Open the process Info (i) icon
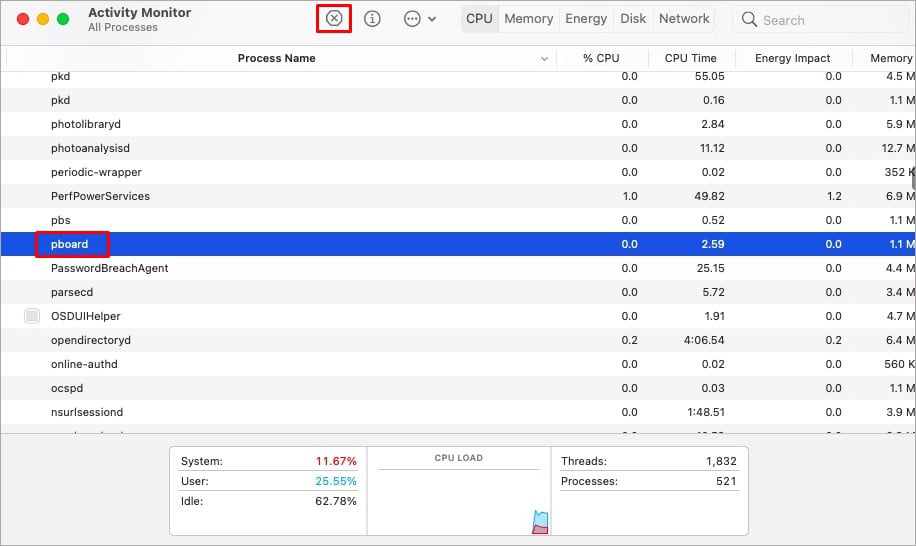Screen dimensions: 916x546 [x=372, y=19]
